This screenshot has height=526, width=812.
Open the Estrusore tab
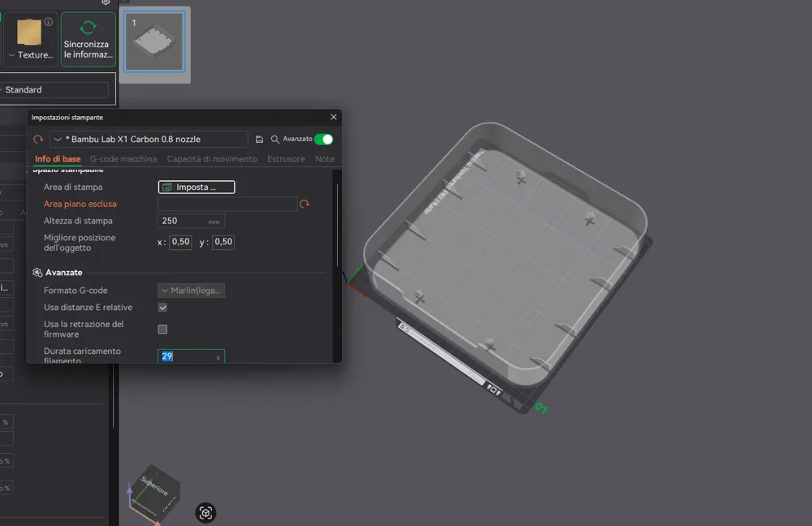point(286,159)
